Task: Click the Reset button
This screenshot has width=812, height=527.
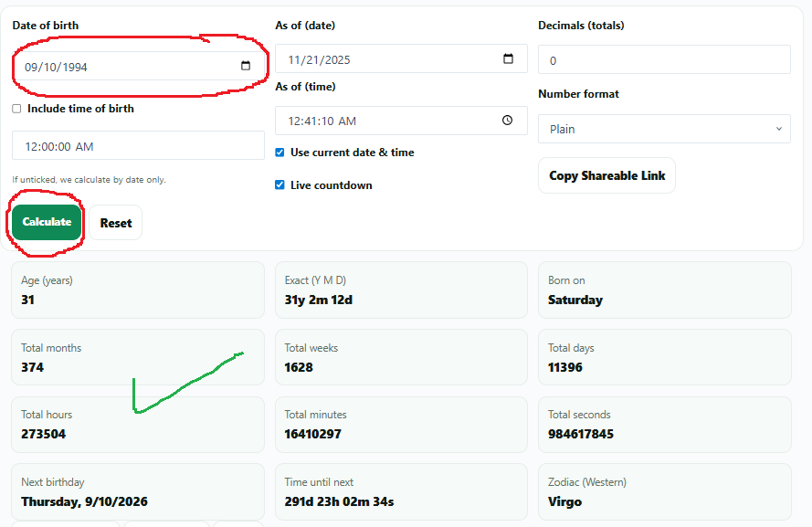Action: coord(116,223)
